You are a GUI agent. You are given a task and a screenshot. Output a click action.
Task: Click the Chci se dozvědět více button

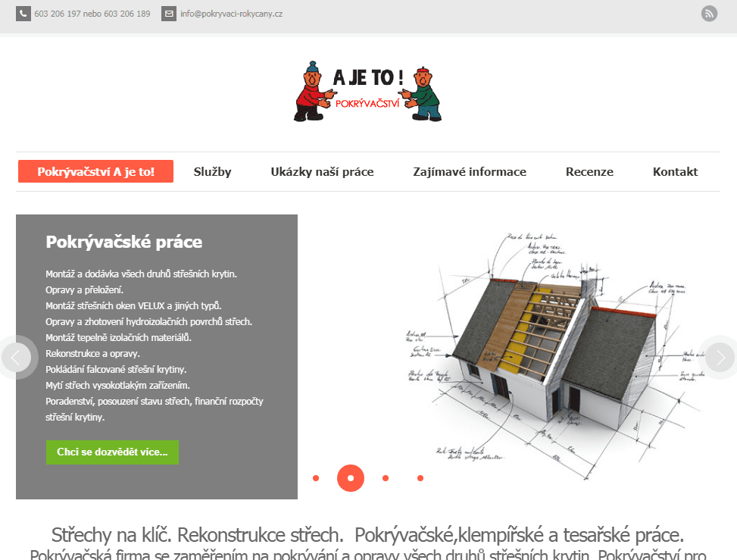tap(112, 452)
